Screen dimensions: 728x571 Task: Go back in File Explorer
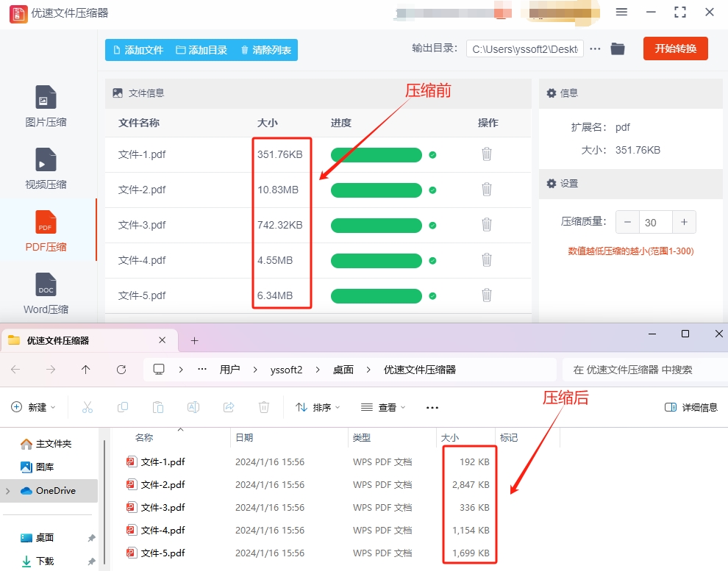pos(15,369)
